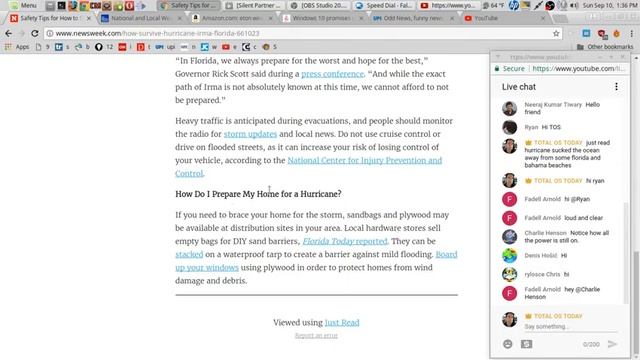Viewport: 640px width, 360px height.
Task: Click the Super Chat dollar icon
Action: pyautogui.click(x=527, y=344)
